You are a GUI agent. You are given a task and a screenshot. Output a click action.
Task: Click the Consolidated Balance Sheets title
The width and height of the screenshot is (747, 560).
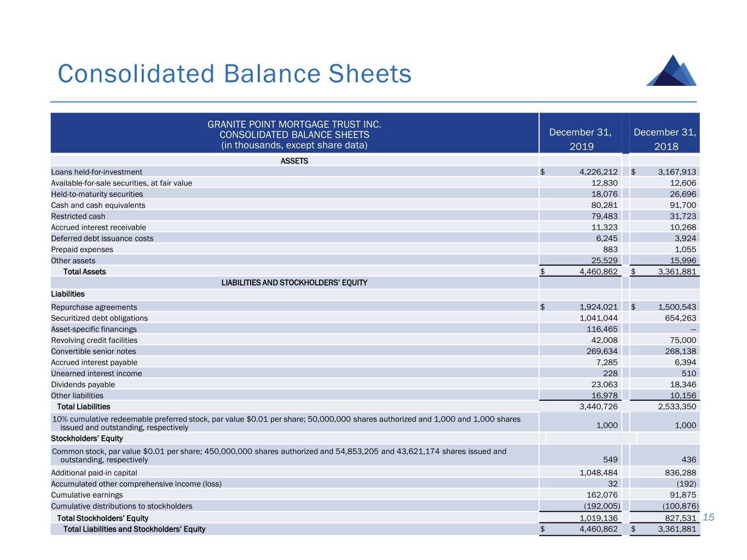[234, 74]
